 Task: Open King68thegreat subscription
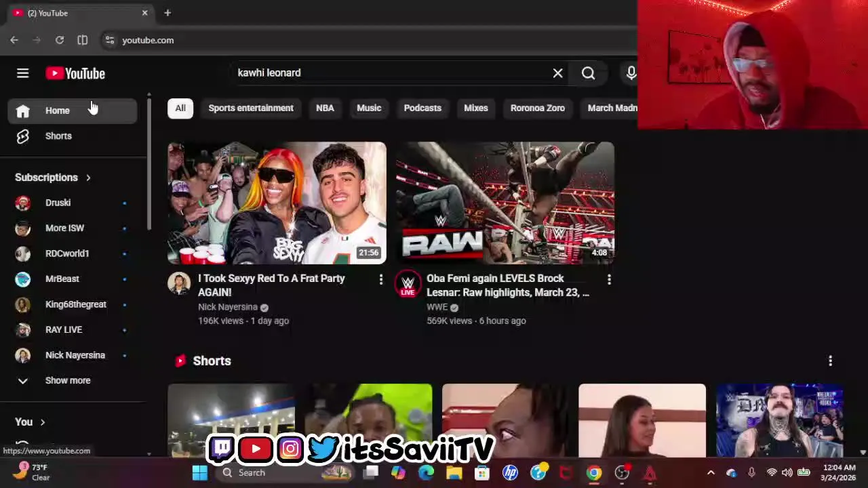(x=73, y=304)
